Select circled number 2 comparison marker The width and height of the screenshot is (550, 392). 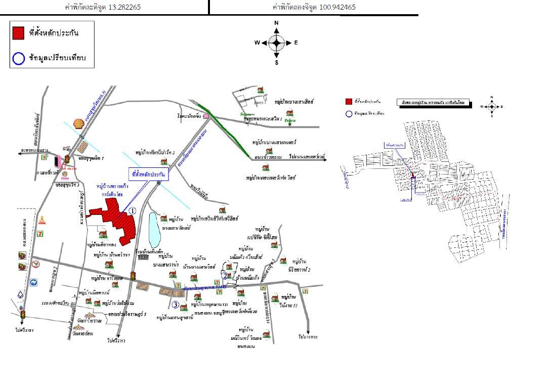[225, 276]
